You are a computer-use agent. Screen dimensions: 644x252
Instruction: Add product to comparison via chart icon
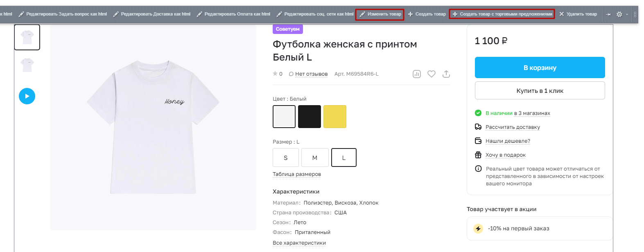click(x=417, y=74)
